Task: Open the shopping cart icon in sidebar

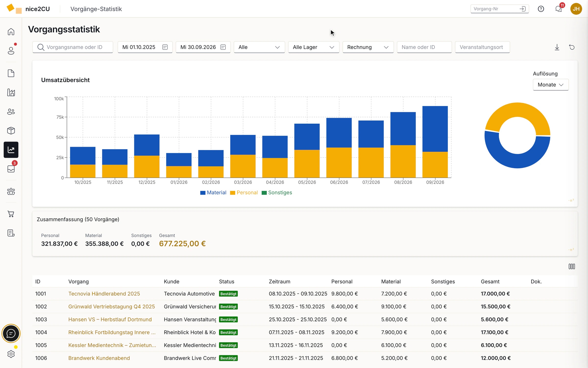Action: [11, 214]
